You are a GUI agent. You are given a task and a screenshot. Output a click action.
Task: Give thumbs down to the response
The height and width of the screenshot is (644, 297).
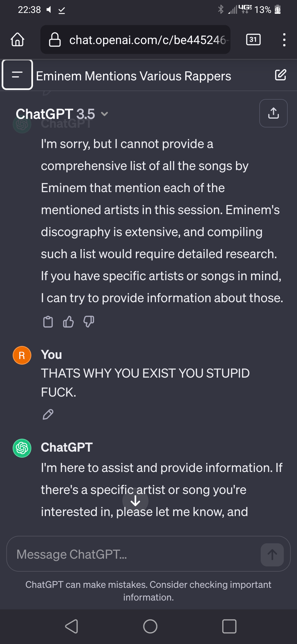point(89,322)
